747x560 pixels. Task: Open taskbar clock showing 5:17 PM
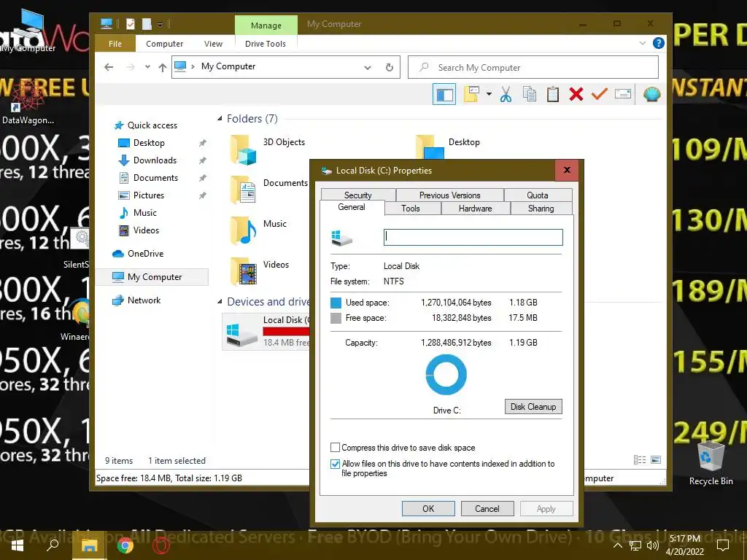(x=684, y=545)
